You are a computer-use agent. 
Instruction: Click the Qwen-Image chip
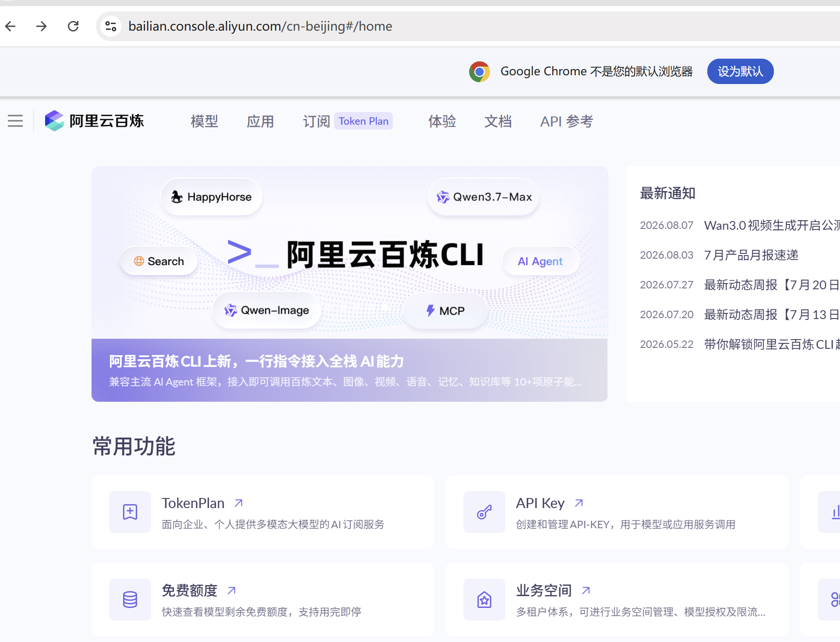(x=266, y=310)
